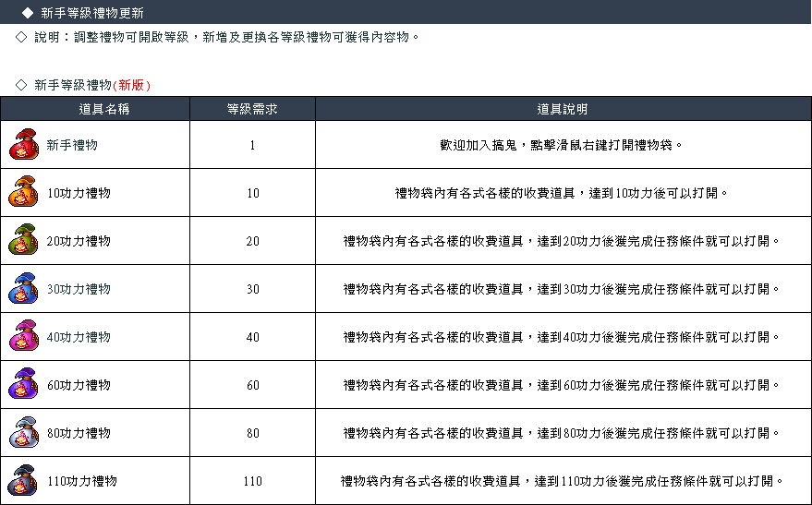This screenshot has height=505, width=812.
Task: Click the silver 80功力禮物 gift bag icon
Action: coord(24,433)
